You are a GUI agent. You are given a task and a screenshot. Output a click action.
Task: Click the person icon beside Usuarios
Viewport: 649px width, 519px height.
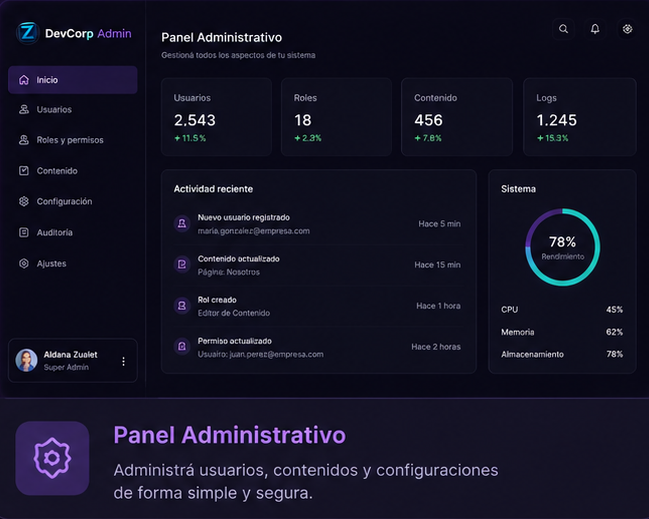(24, 109)
